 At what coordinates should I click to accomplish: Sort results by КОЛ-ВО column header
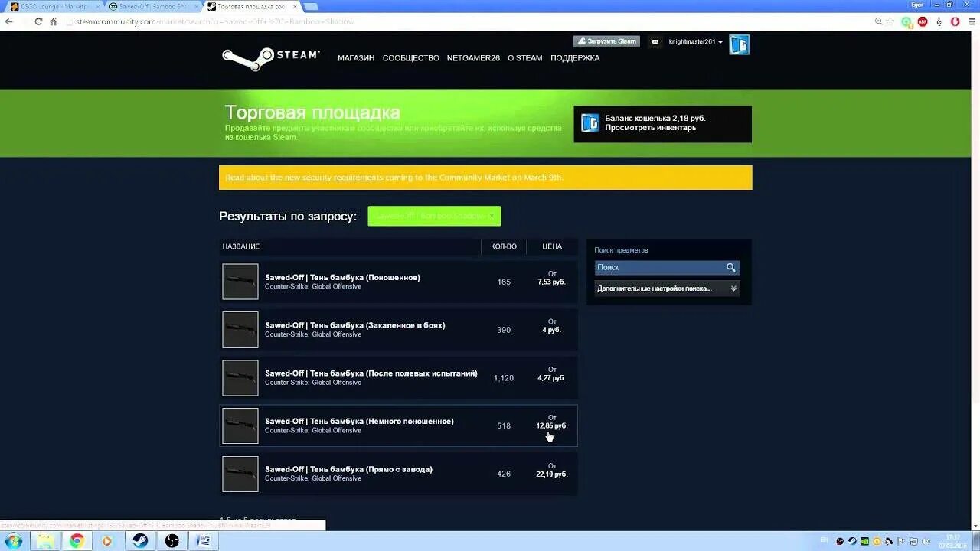click(x=504, y=246)
